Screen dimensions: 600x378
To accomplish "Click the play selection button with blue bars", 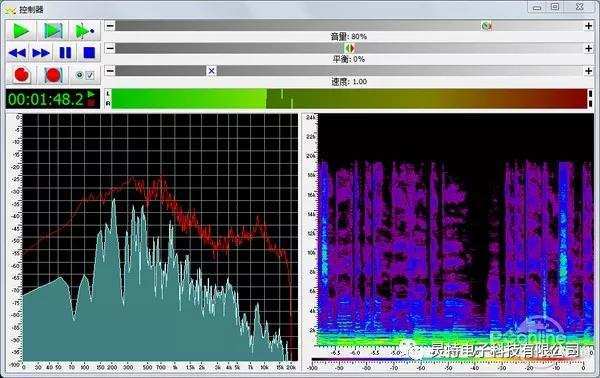I will pos(53,31).
